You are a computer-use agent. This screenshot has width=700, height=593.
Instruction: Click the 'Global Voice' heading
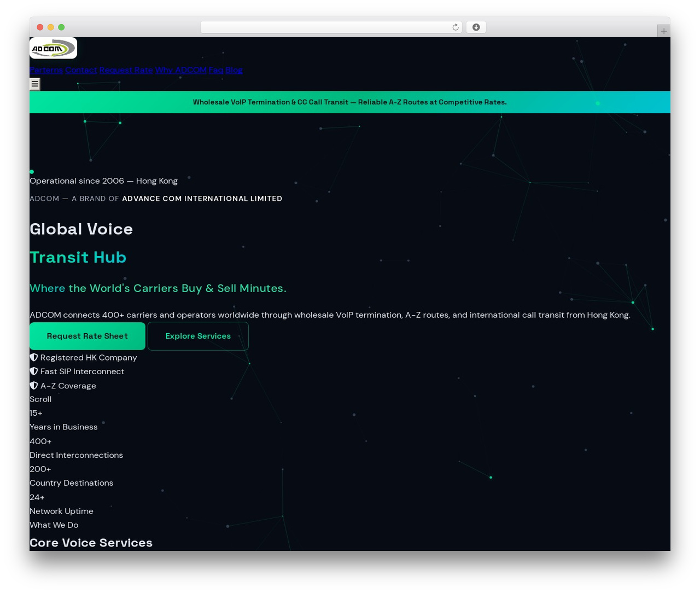(81, 229)
